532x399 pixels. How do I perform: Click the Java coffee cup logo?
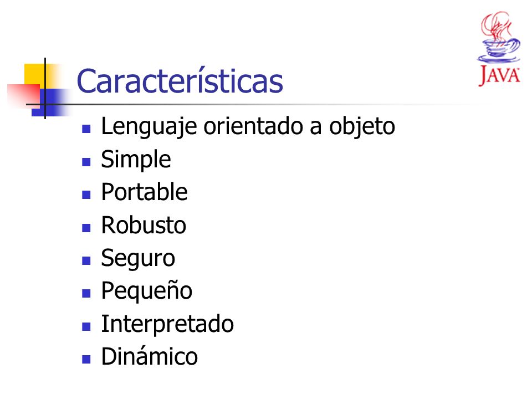(499, 38)
